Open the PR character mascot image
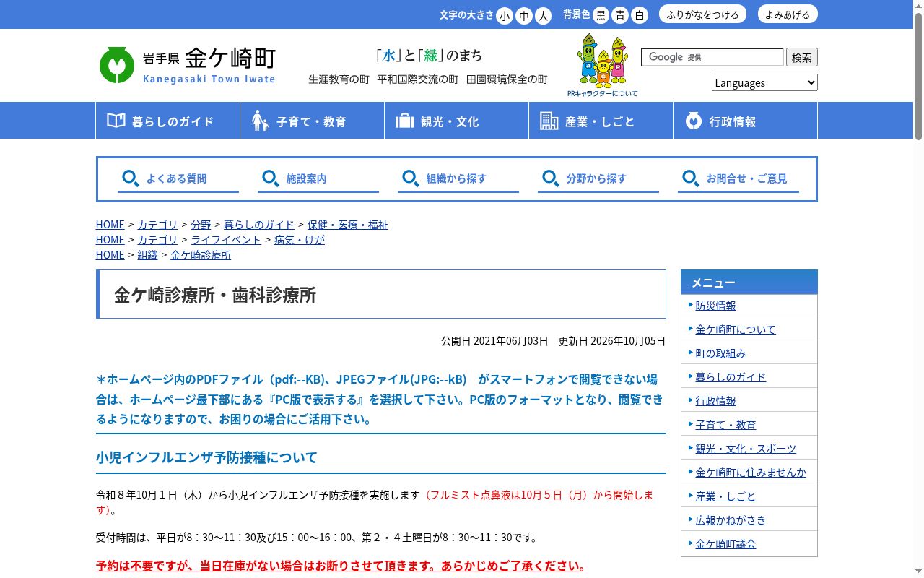The height and width of the screenshot is (578, 924). point(603,61)
